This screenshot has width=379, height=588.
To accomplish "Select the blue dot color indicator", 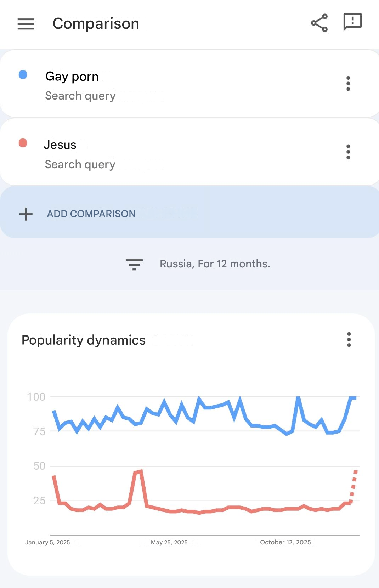I will 23,74.
